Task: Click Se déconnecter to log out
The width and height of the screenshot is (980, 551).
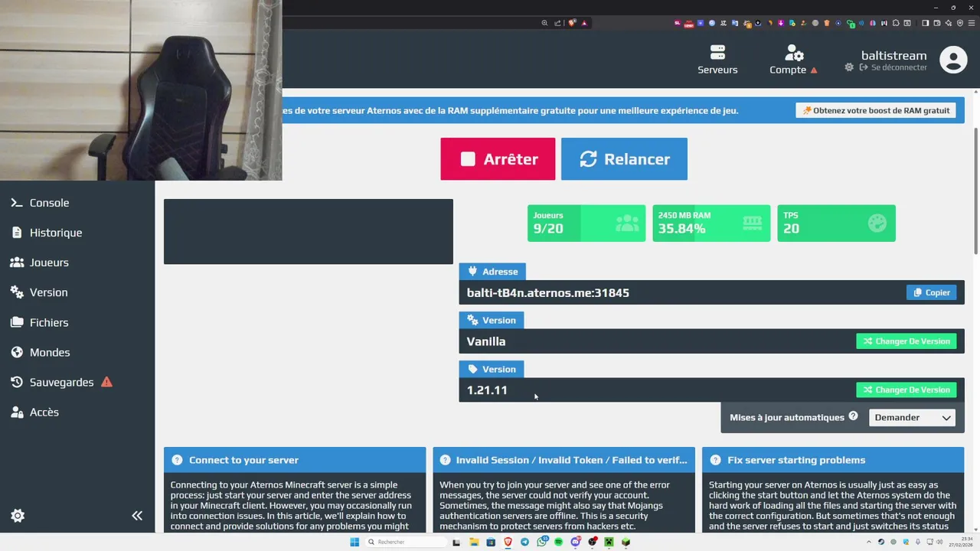Action: [x=893, y=67]
